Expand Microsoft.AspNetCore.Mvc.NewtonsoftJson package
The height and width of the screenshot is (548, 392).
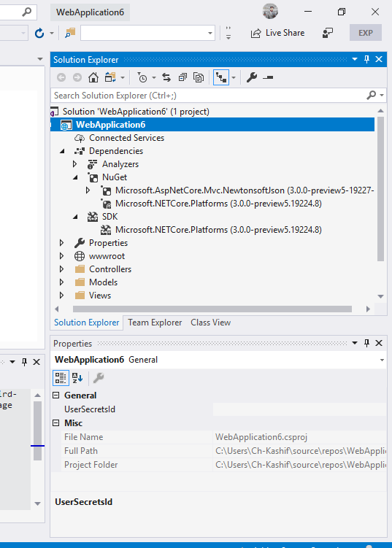click(x=88, y=190)
